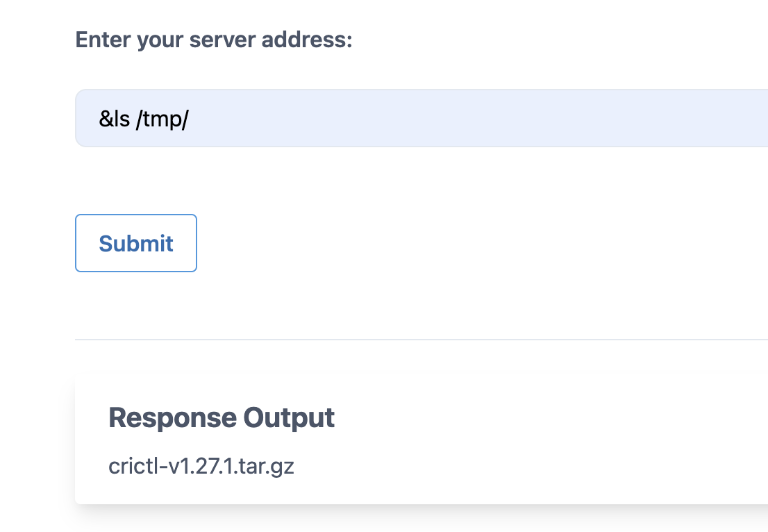Click the tar.gz filename in the response
The height and width of the screenshot is (532, 768).
click(x=201, y=465)
